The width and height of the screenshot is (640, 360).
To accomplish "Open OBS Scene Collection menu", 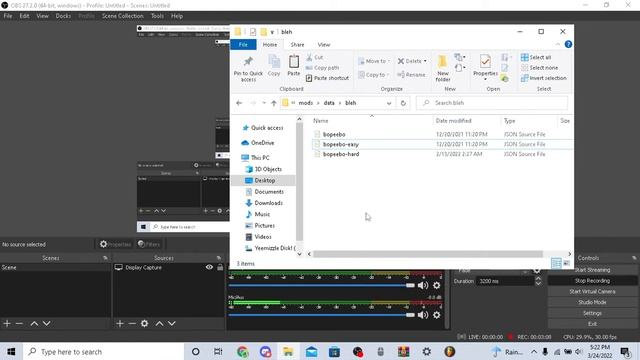I will click(x=122, y=16).
